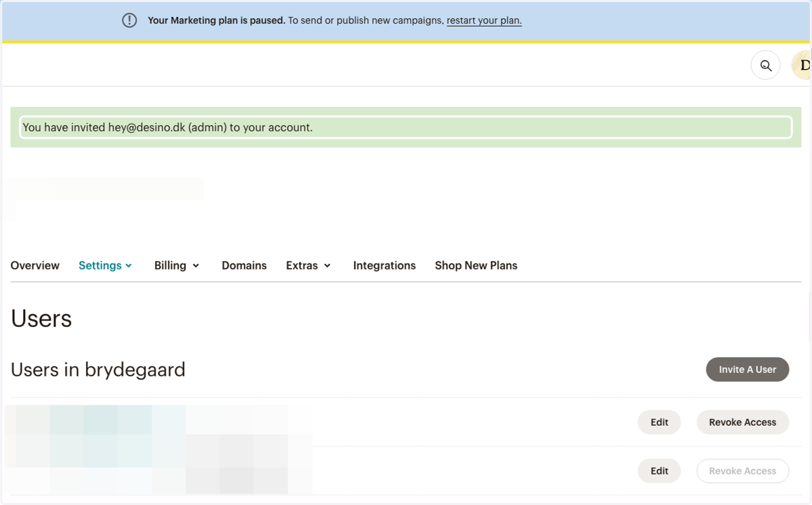Click the Invite A User button
Image resolution: width=812 pixels, height=505 pixels.
coord(747,370)
